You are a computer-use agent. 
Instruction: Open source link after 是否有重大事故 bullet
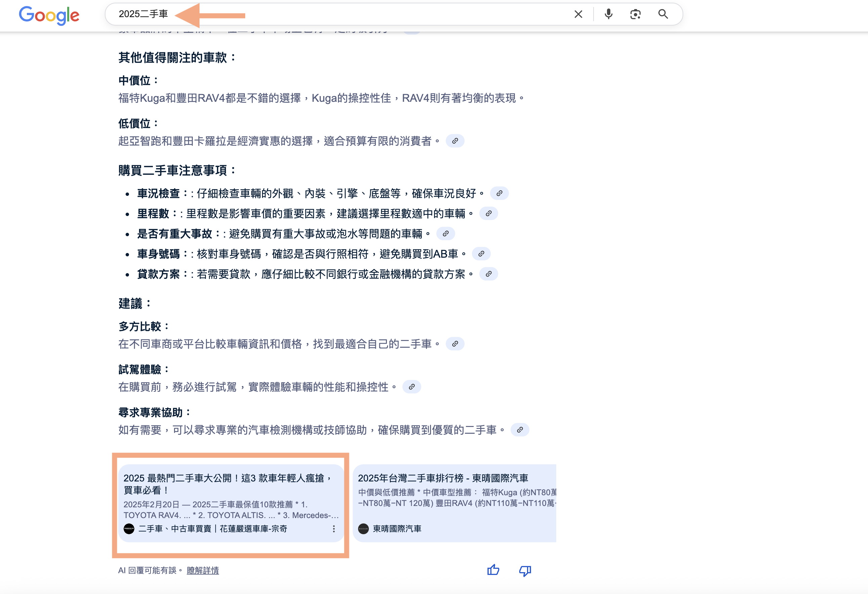[445, 234]
